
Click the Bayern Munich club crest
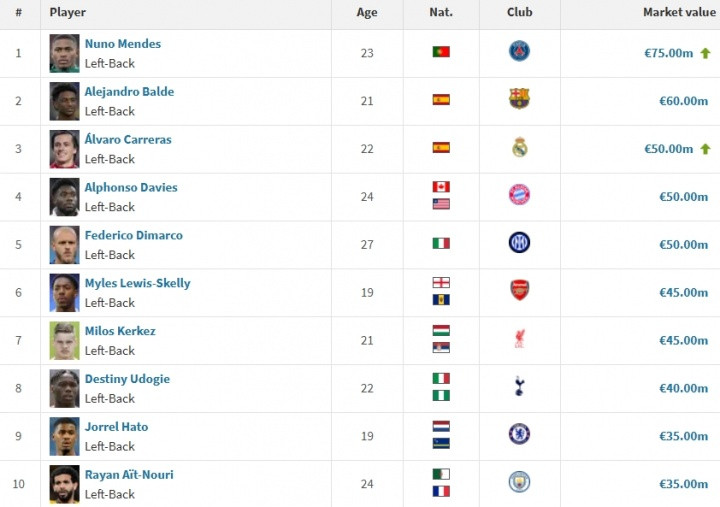pyautogui.click(x=519, y=195)
